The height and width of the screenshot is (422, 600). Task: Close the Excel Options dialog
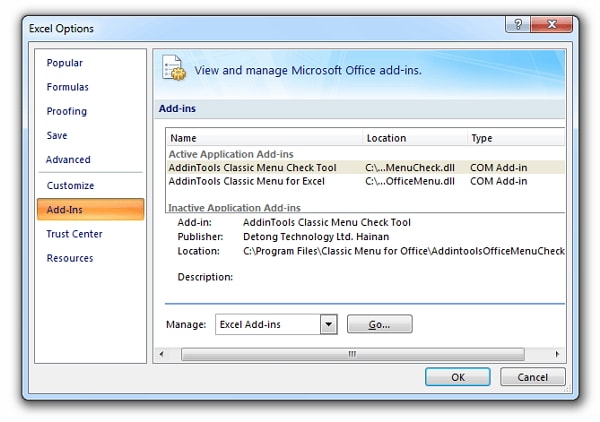click(551, 24)
